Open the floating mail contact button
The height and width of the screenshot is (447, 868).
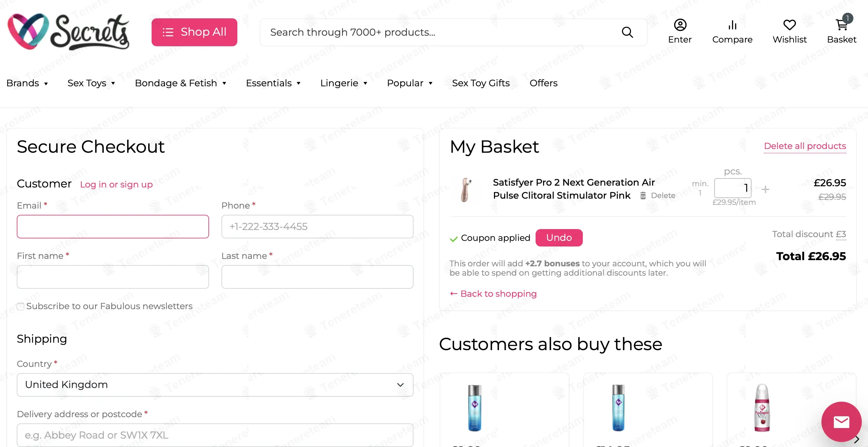(x=841, y=422)
